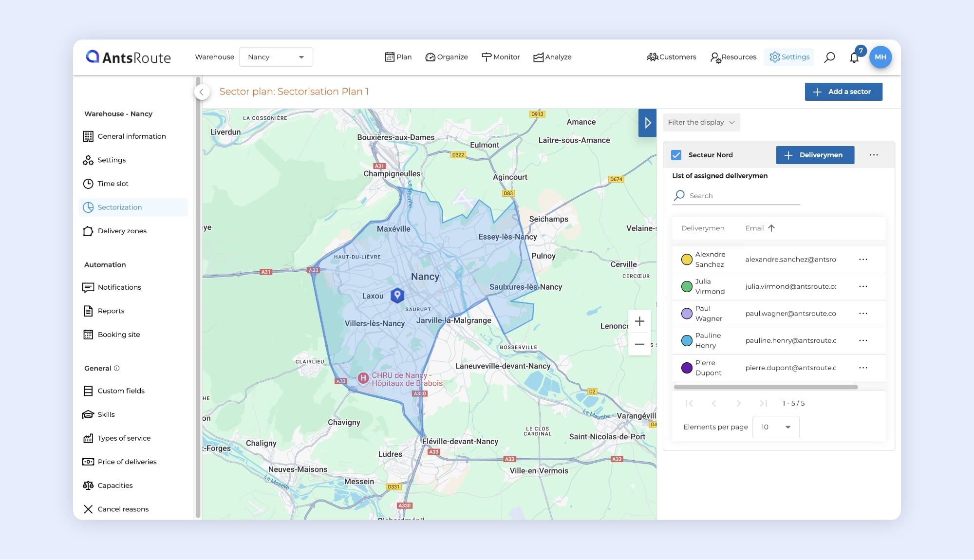The image size is (974, 560).
Task: Sort deliverymen by Email column arrow
Action: click(771, 228)
